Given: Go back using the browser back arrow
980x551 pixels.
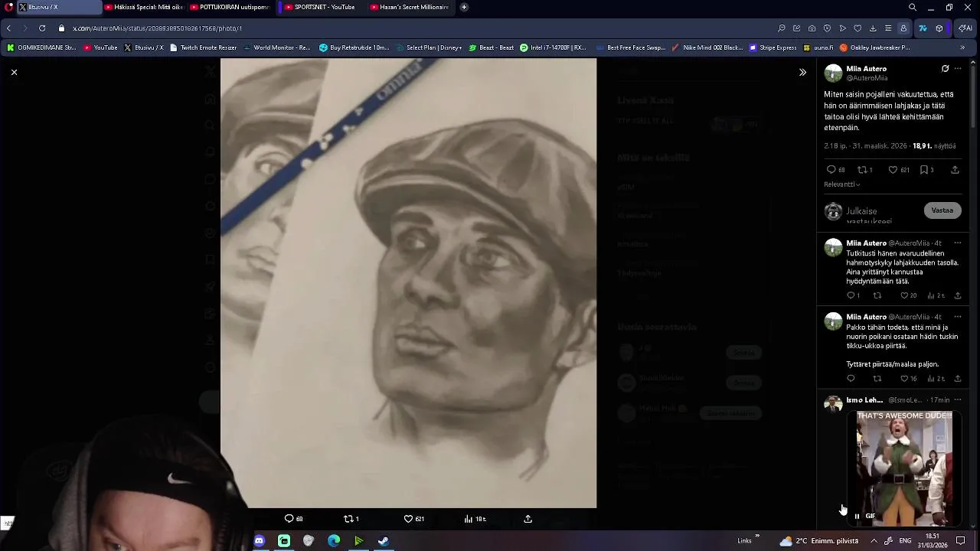Looking at the screenshot, I should (x=8, y=28).
